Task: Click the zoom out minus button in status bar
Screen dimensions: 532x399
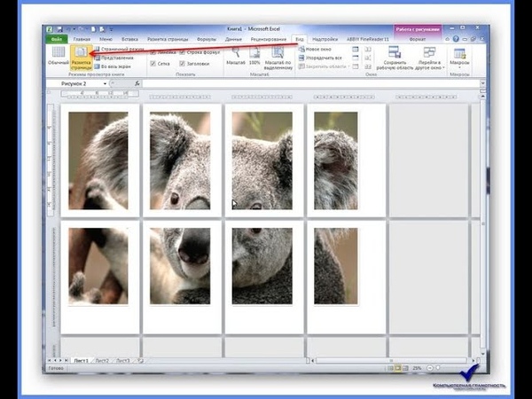Action: [430, 368]
